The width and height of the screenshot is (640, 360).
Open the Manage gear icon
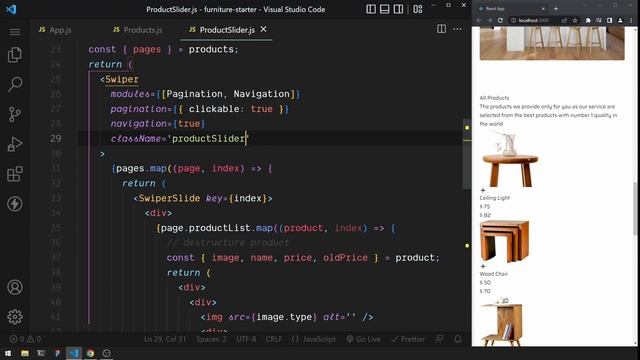[15, 317]
